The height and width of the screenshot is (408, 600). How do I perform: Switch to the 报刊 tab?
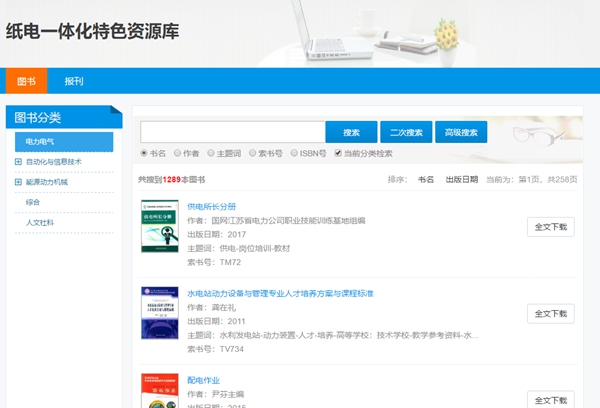(73, 81)
